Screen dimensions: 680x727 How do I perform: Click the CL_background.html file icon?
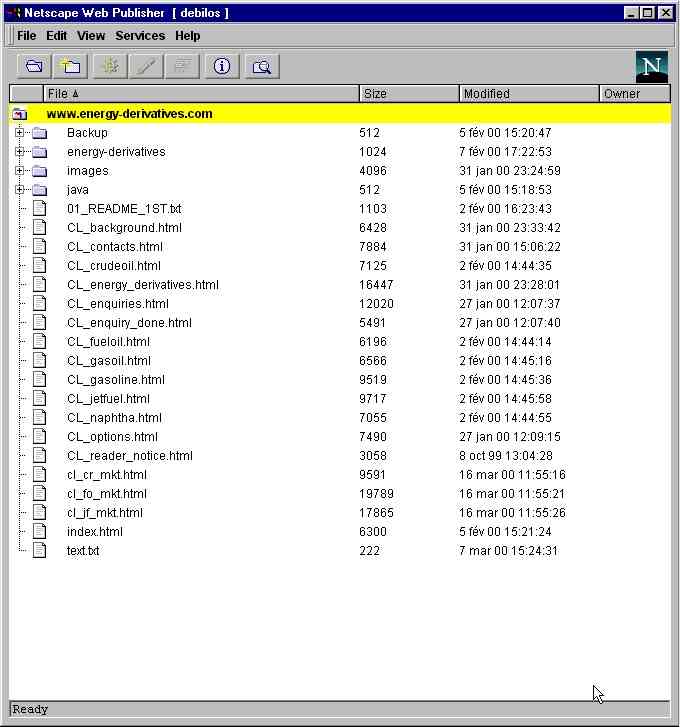click(40, 228)
